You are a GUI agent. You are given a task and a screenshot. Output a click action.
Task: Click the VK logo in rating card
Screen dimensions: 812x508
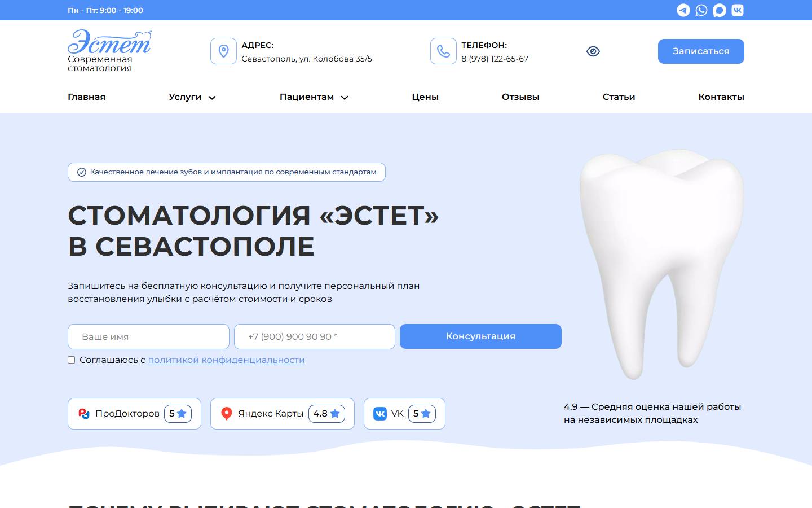pyautogui.click(x=380, y=414)
